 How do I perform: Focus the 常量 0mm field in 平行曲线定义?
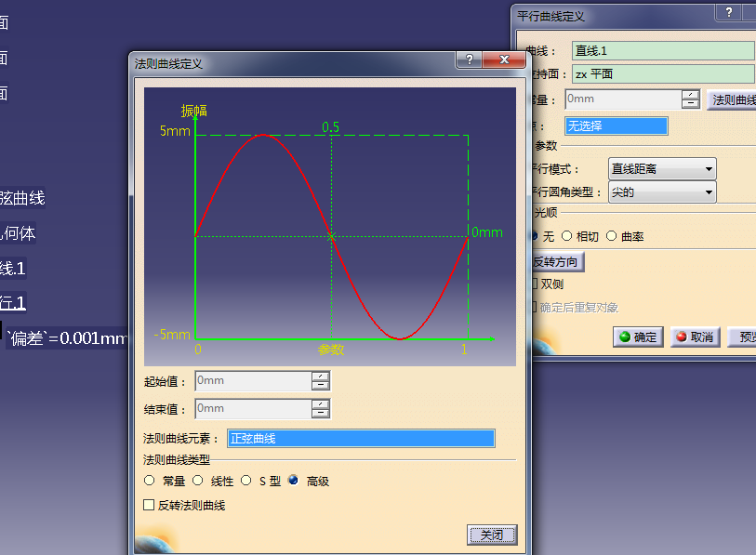(x=623, y=99)
